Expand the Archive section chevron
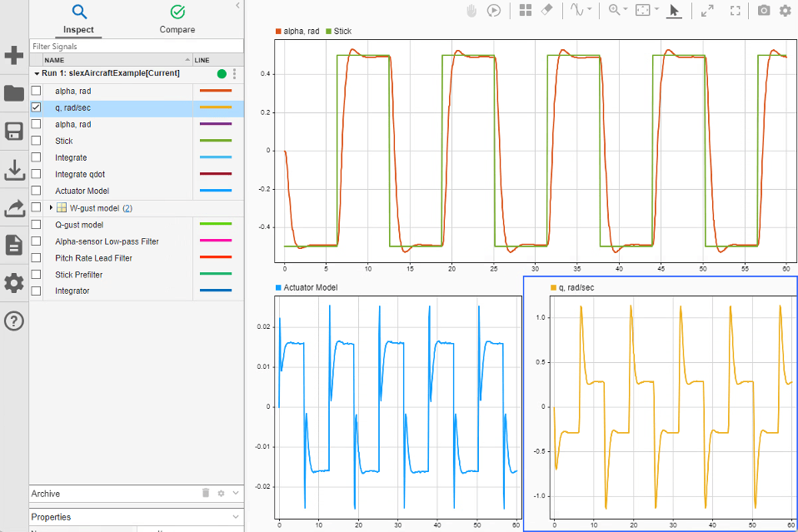 (236, 493)
